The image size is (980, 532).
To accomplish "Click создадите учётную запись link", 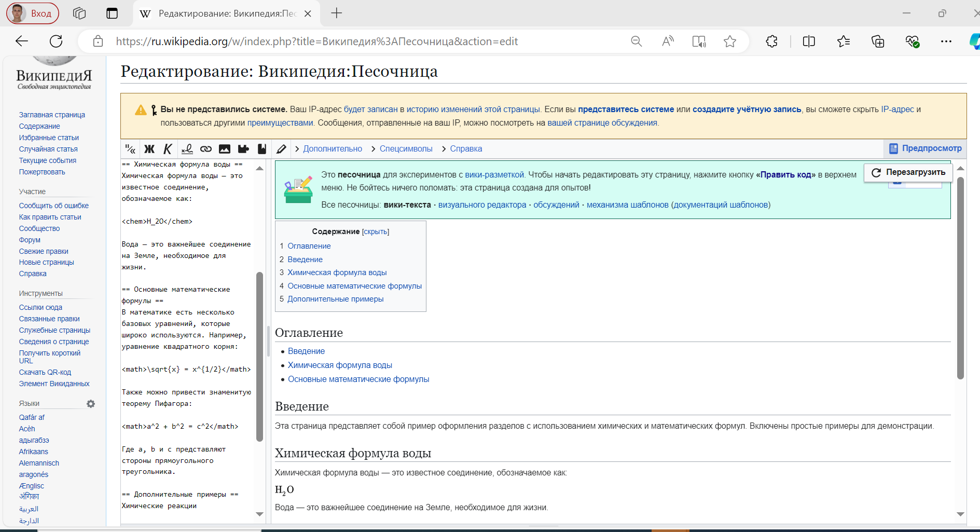I will pyautogui.click(x=747, y=110).
